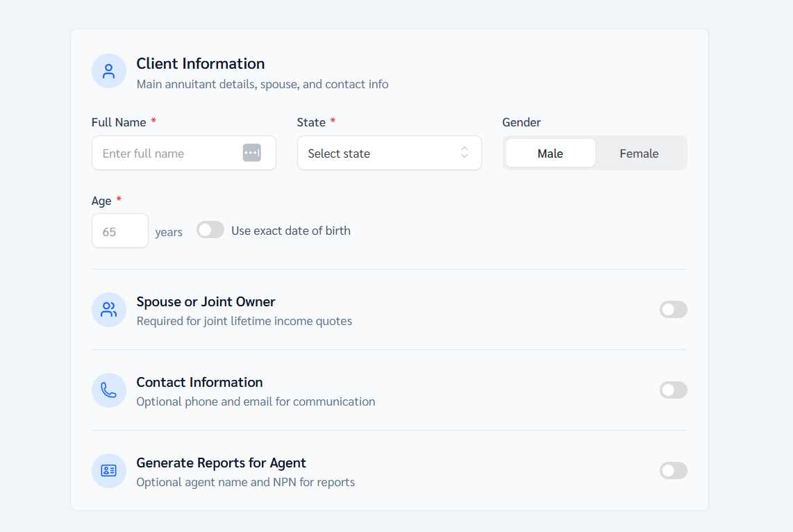Image resolution: width=793 pixels, height=532 pixels.
Task: Click 'Required for joint lifetime income quotes' text
Action: pyautogui.click(x=244, y=321)
